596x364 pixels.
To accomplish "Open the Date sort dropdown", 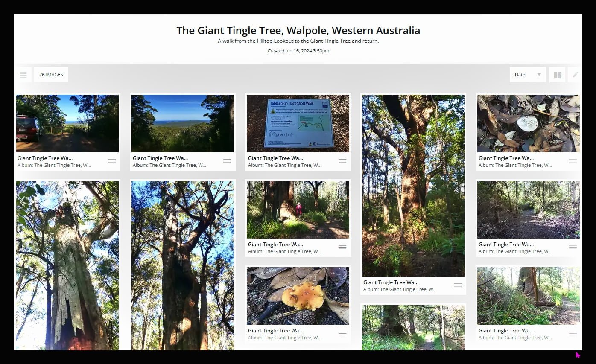I will click(x=527, y=75).
